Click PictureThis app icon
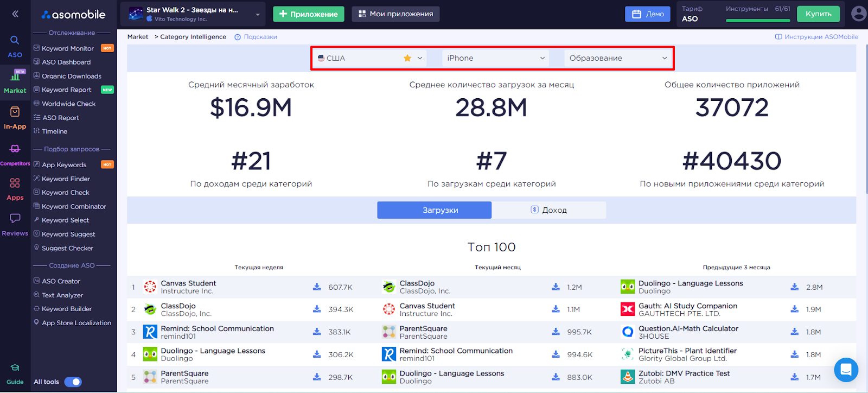Image resolution: width=868 pixels, height=393 pixels. [x=628, y=354]
